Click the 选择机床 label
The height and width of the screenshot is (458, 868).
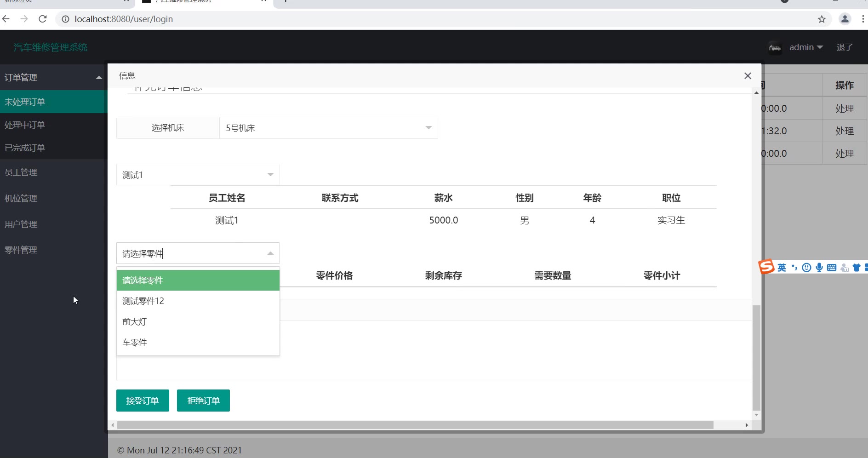(x=168, y=128)
